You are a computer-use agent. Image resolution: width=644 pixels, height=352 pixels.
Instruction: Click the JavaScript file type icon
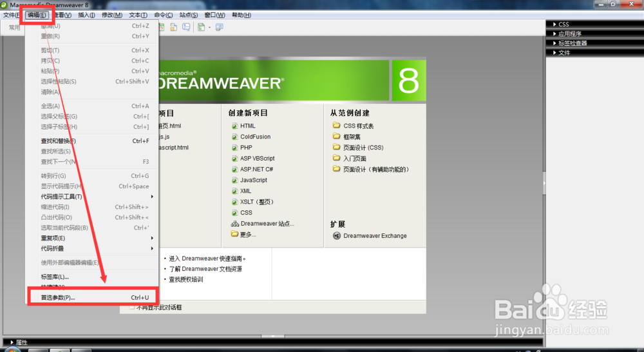[x=234, y=180]
